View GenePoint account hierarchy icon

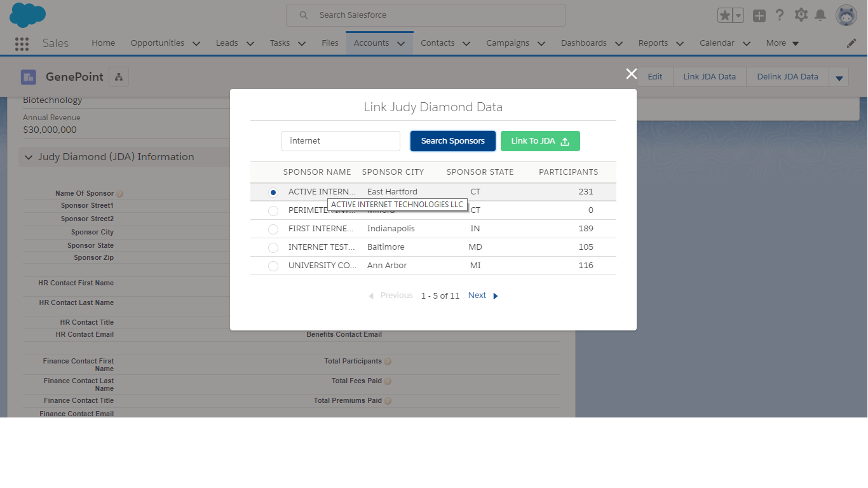point(119,77)
